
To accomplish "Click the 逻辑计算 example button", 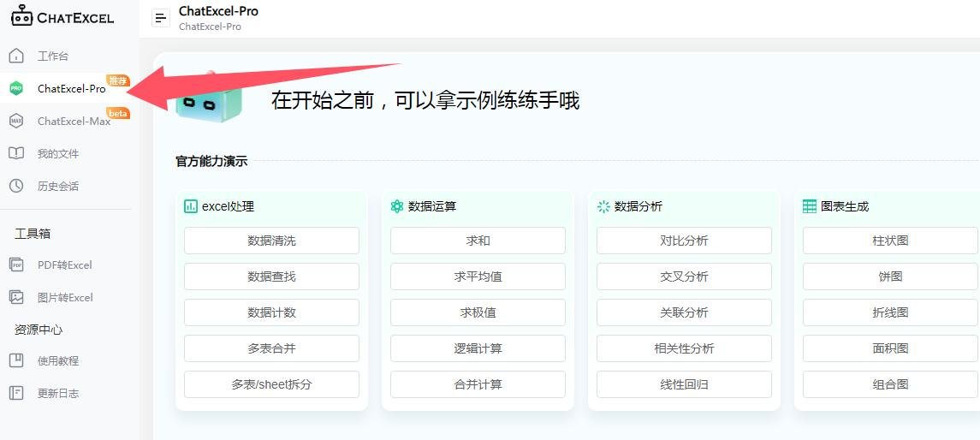I will (478, 348).
